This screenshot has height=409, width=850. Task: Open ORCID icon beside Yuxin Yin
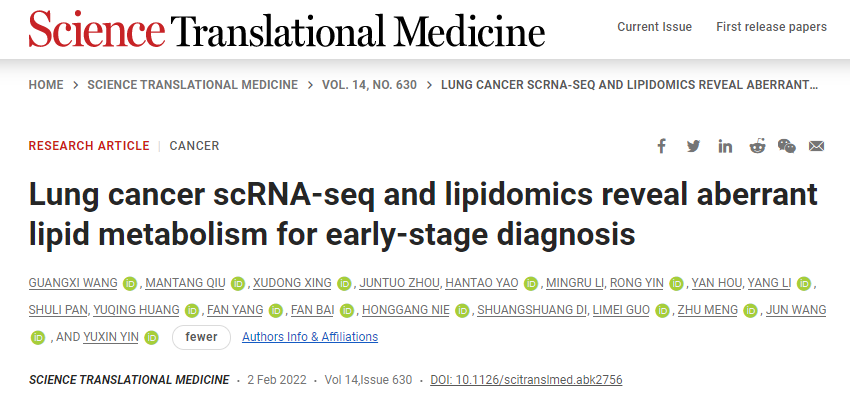(152, 337)
